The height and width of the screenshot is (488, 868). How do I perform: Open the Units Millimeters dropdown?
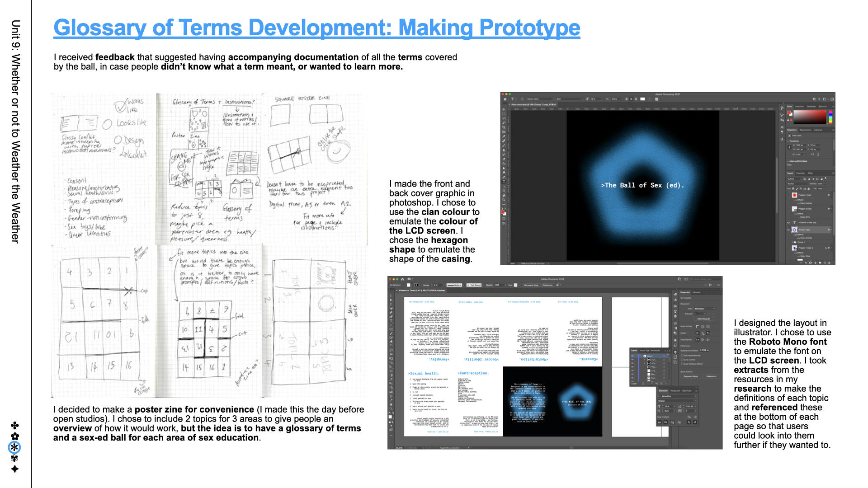[x=704, y=309]
